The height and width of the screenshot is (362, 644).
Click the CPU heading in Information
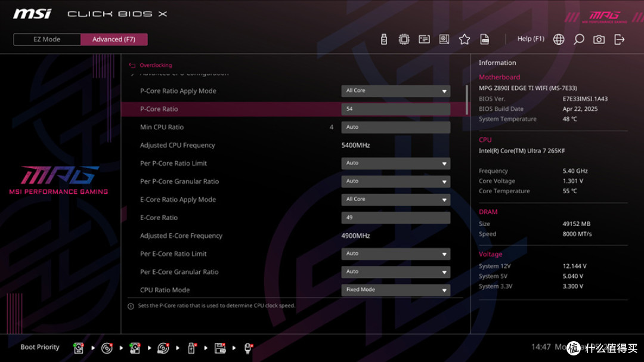click(x=485, y=140)
